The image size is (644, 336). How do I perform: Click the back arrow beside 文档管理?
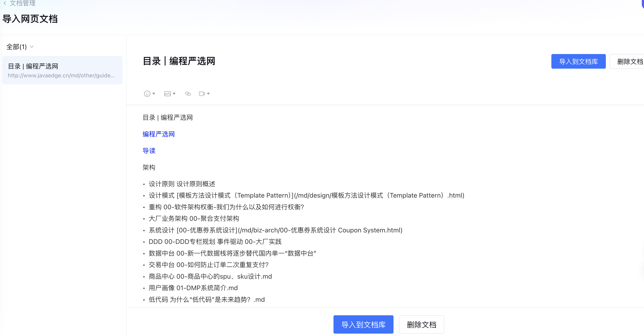click(x=5, y=3)
